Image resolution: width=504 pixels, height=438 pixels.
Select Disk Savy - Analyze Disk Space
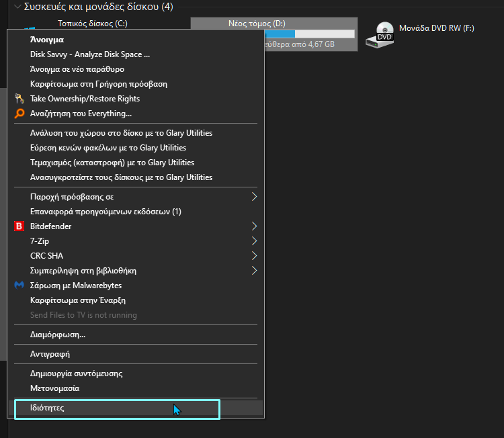(136, 54)
